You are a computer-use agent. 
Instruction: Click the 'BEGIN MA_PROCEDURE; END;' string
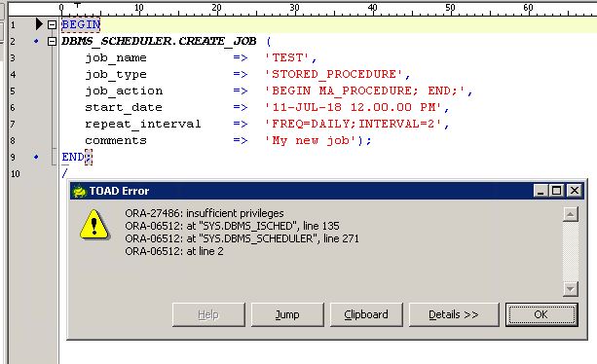click(x=365, y=91)
